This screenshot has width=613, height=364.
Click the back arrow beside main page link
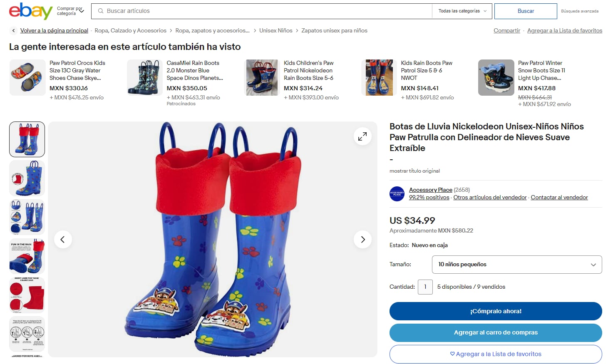click(14, 31)
